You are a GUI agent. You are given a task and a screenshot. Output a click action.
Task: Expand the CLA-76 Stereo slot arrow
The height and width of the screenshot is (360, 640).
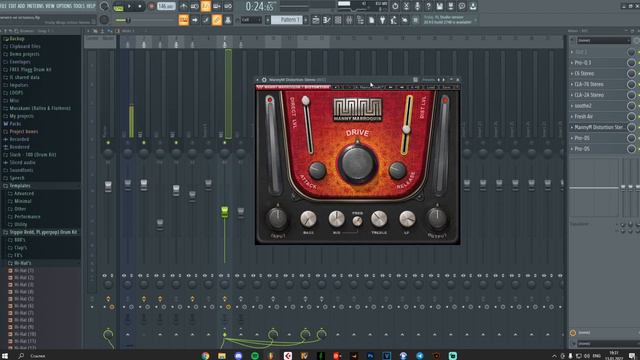click(x=572, y=84)
